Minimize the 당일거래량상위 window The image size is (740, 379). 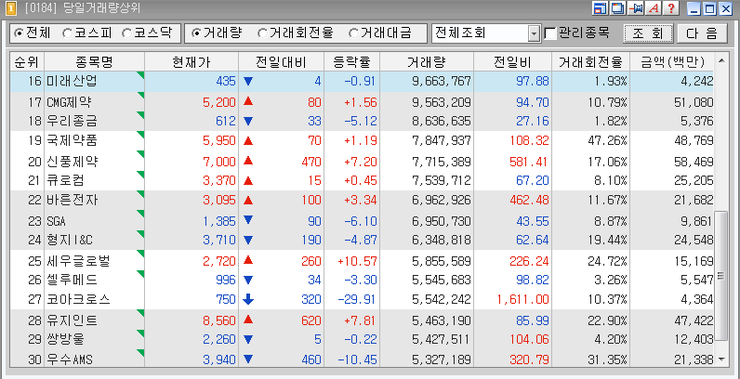click(694, 8)
